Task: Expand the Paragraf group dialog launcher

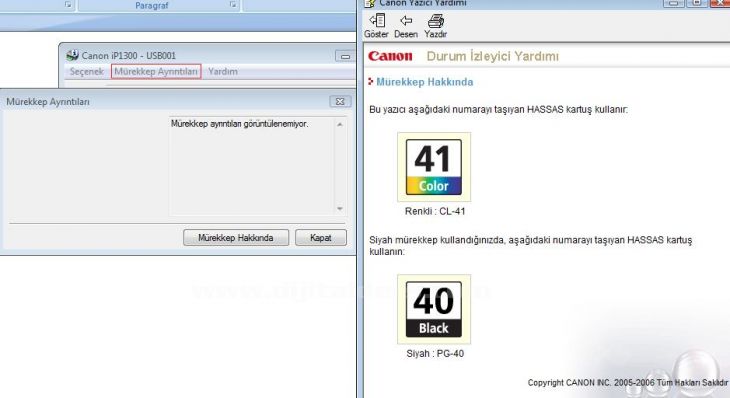Action: click(x=233, y=5)
